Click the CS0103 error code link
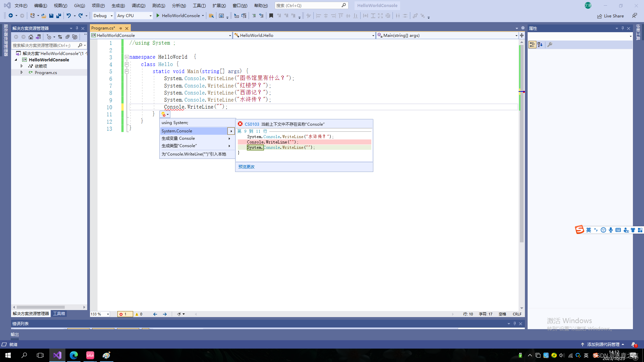The image size is (644, 362). [252, 124]
